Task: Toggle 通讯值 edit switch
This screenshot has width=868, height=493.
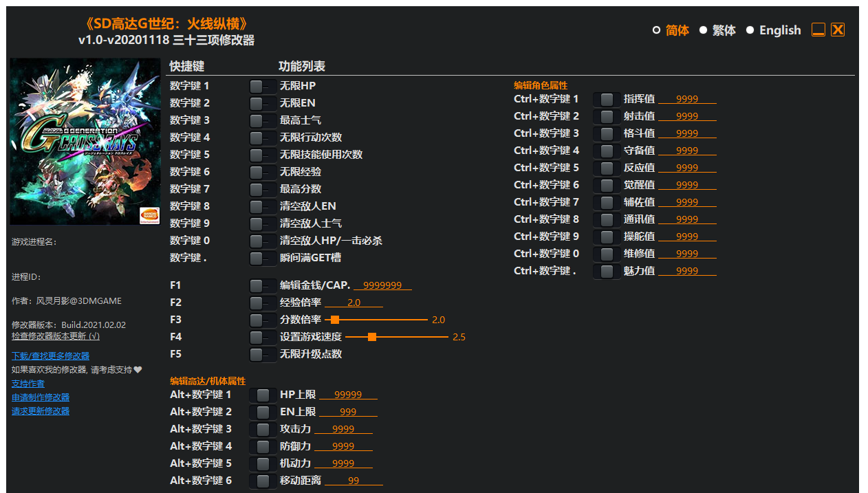Action: coord(607,219)
